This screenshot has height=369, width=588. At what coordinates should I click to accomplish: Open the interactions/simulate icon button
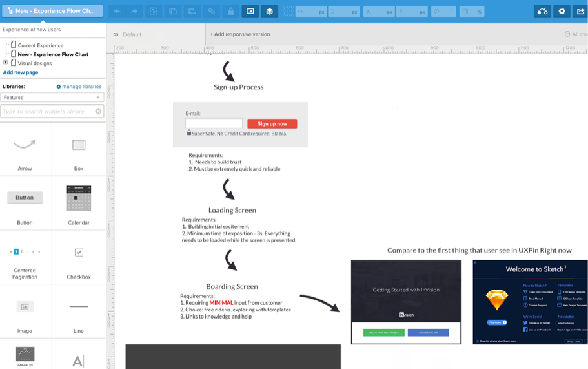click(542, 11)
